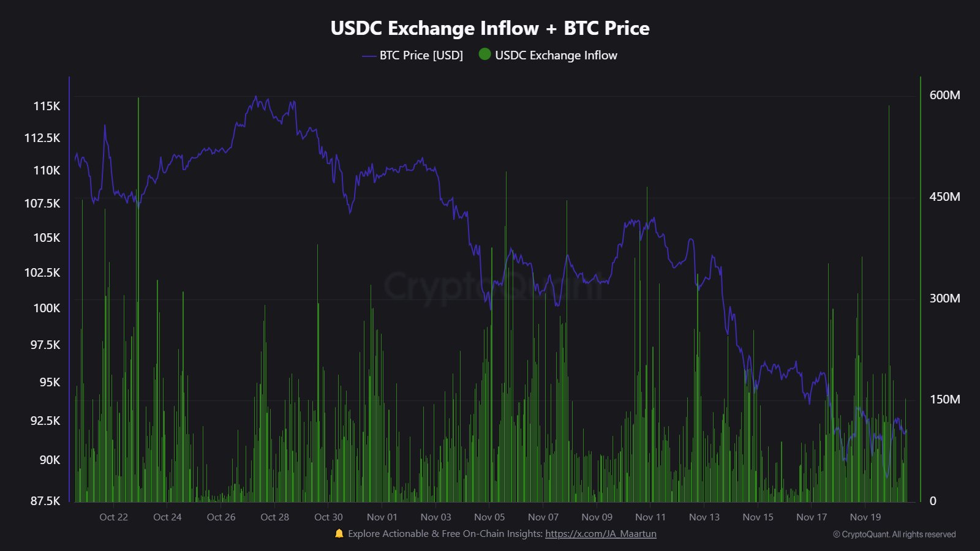This screenshot has height=551, width=980.
Task: Click the Nov 05 x-axis label
Action: (489, 517)
